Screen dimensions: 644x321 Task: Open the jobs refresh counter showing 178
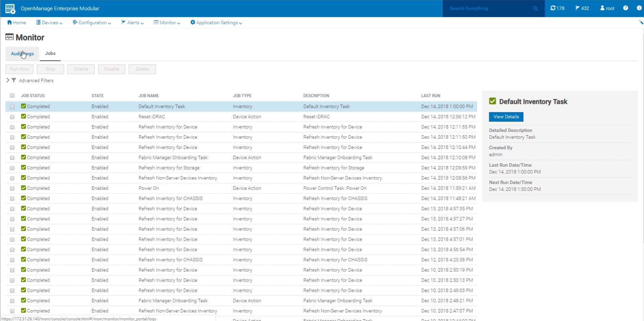(557, 8)
